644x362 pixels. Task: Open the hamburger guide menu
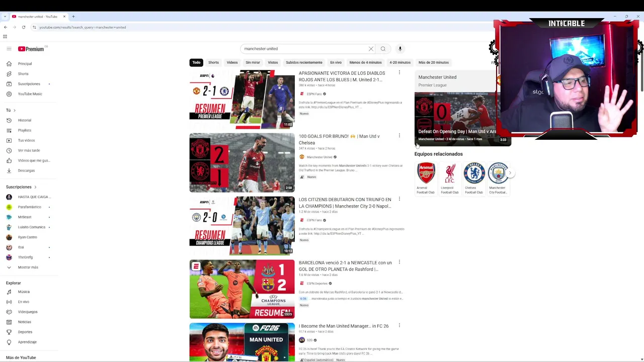coord(9,49)
